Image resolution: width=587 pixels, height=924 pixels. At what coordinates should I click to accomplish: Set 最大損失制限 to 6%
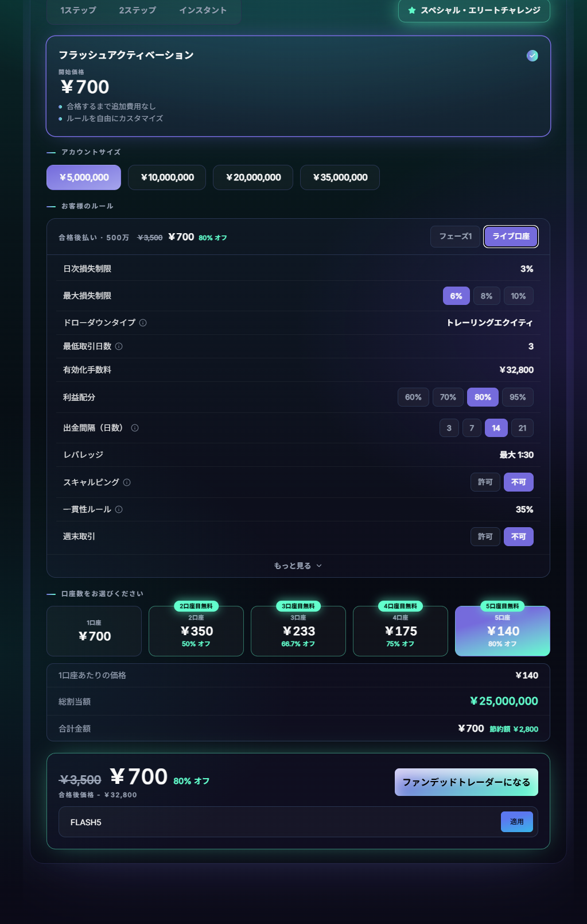pos(456,296)
